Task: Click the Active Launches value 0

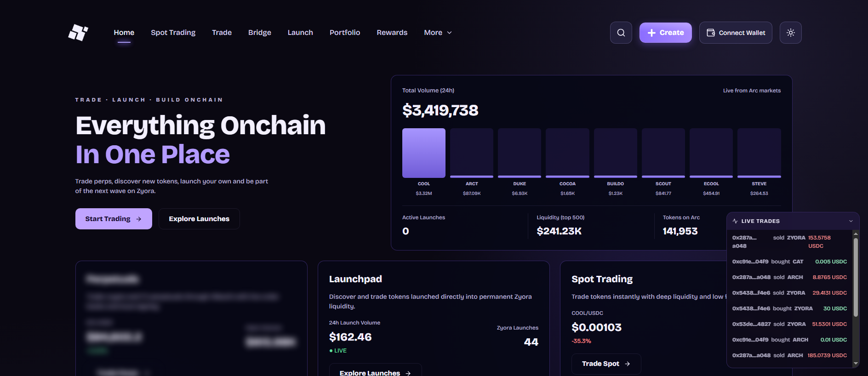Action: coord(405,231)
